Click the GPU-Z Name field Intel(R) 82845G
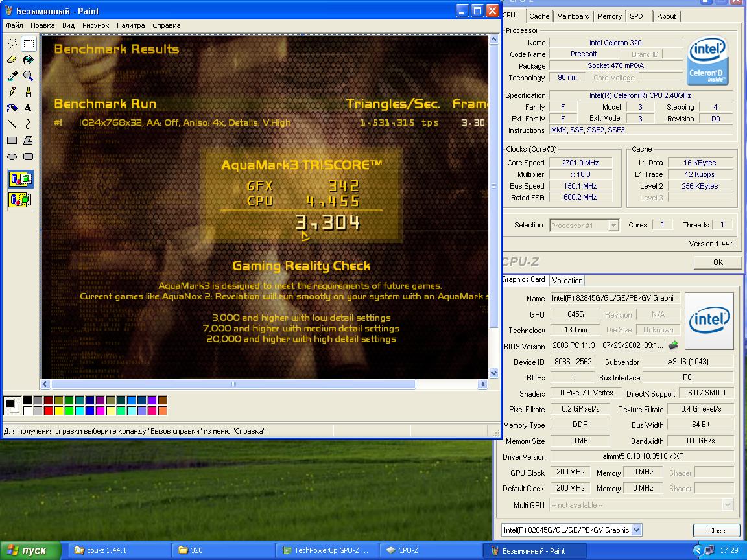Viewport: 747px width, 560px height. pyautogui.click(x=615, y=298)
